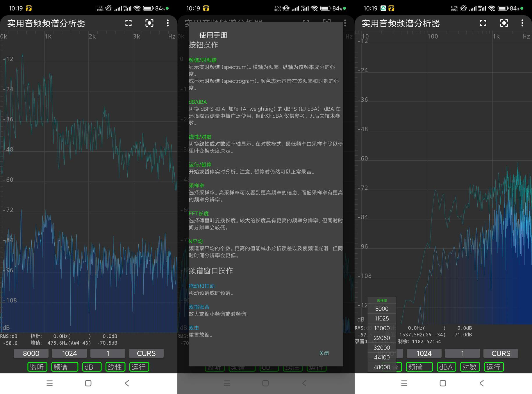Open 8000 sample rate dropdown in left screen
532x394 pixels.
pos(31,353)
